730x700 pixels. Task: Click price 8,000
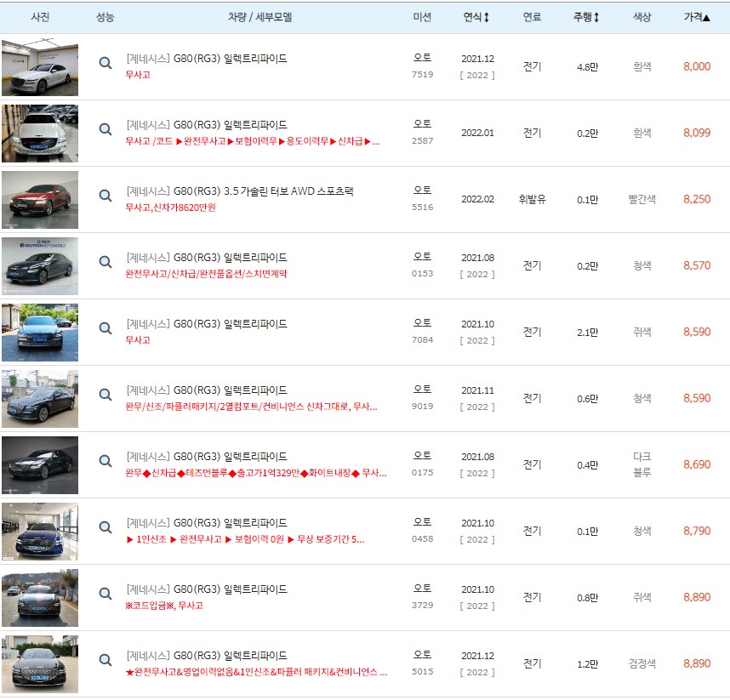pos(697,66)
